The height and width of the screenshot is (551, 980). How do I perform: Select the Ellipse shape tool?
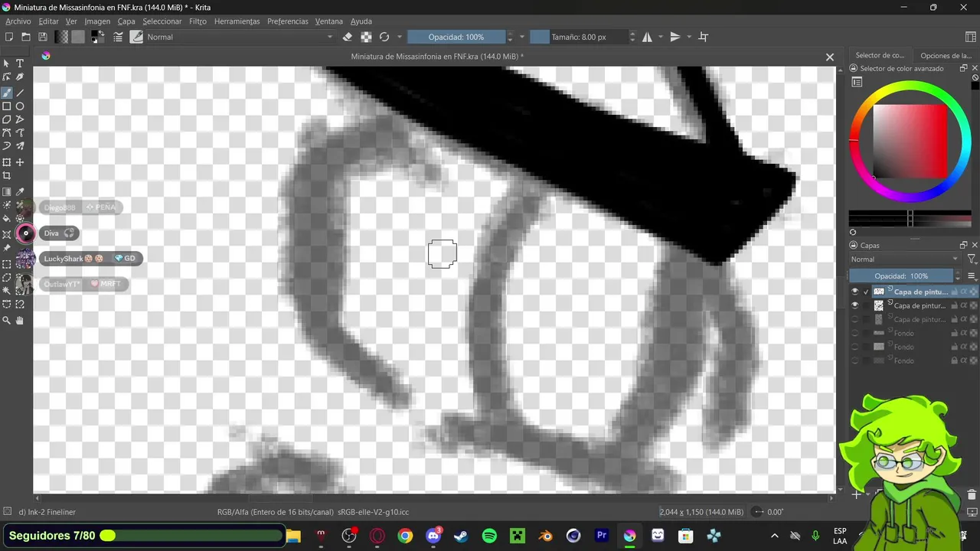tap(20, 106)
